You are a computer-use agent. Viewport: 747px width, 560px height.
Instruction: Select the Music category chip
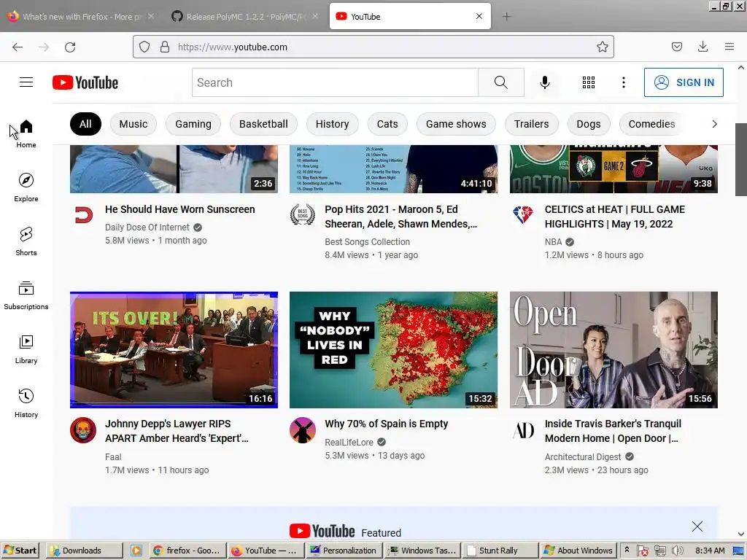click(x=133, y=124)
